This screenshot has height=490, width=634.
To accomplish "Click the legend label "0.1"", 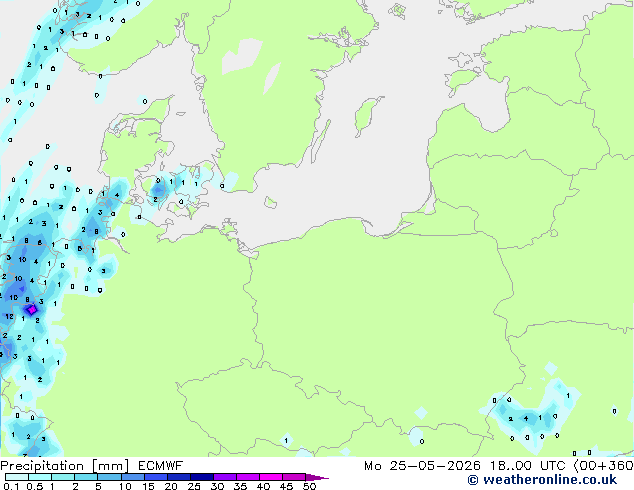I will tap(11, 486).
